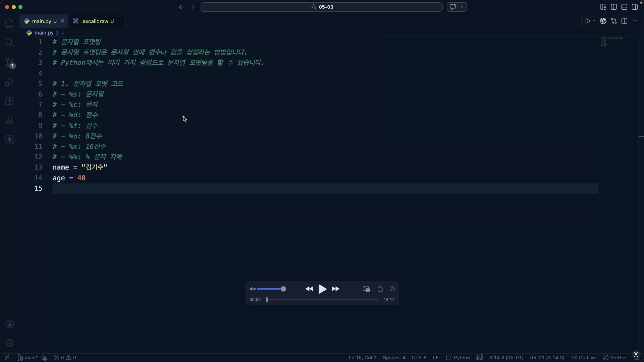Open the Testing flask panel
This screenshot has width=644, height=362.
[9, 120]
